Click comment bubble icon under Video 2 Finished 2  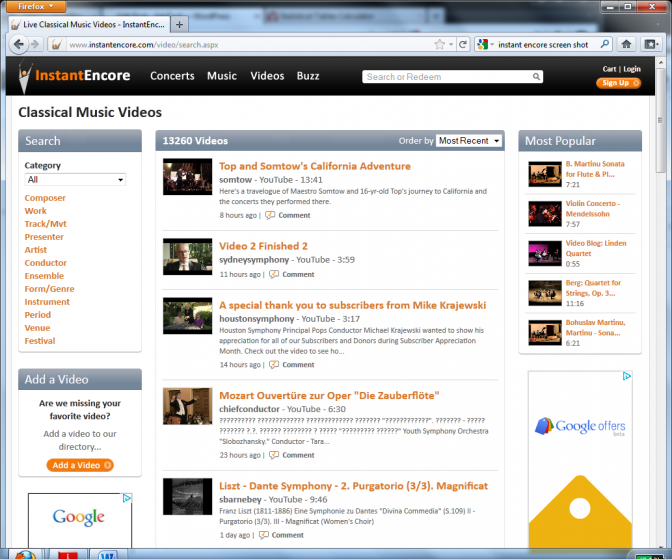tap(273, 274)
